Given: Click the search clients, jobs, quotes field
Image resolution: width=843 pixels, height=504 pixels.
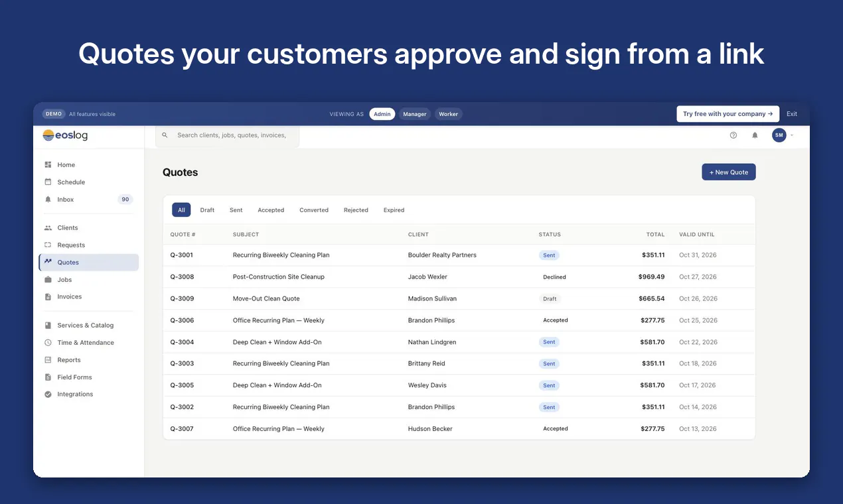Looking at the screenshot, I should click(x=228, y=135).
